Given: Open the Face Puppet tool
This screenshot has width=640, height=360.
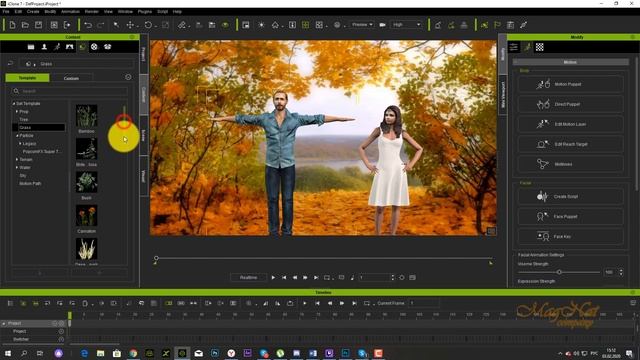Looking at the screenshot, I should click(x=570, y=216).
